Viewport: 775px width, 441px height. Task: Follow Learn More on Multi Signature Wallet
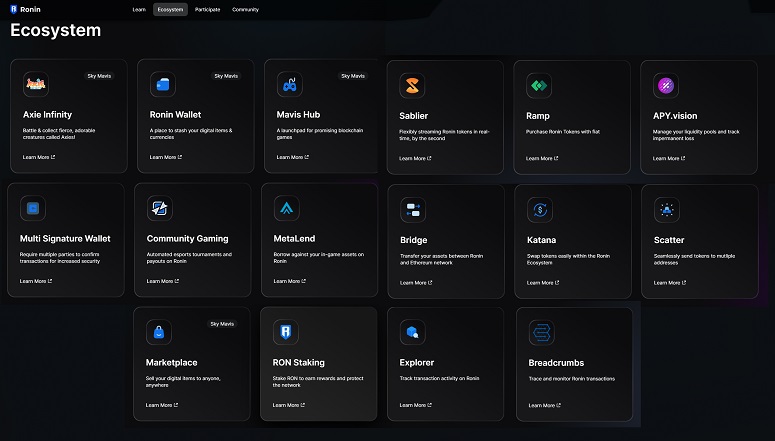[36, 281]
